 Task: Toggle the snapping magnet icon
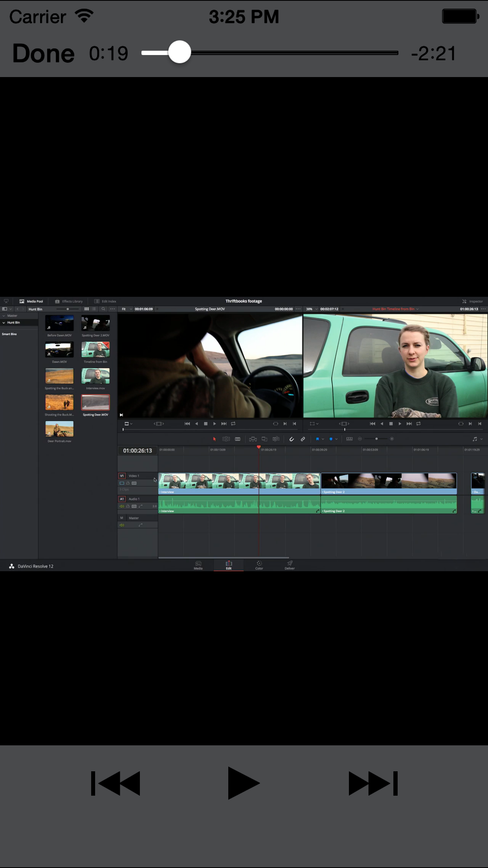point(292,439)
